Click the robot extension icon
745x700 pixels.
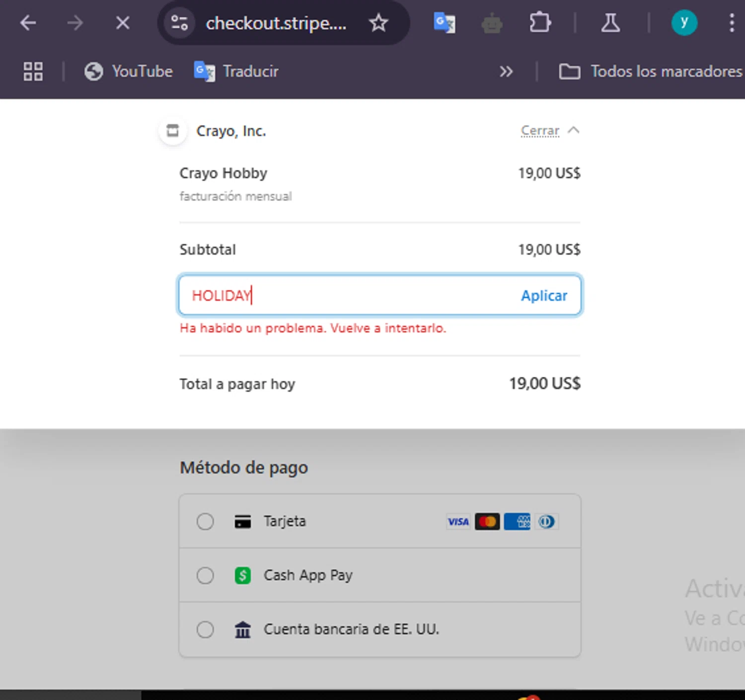coord(492,23)
